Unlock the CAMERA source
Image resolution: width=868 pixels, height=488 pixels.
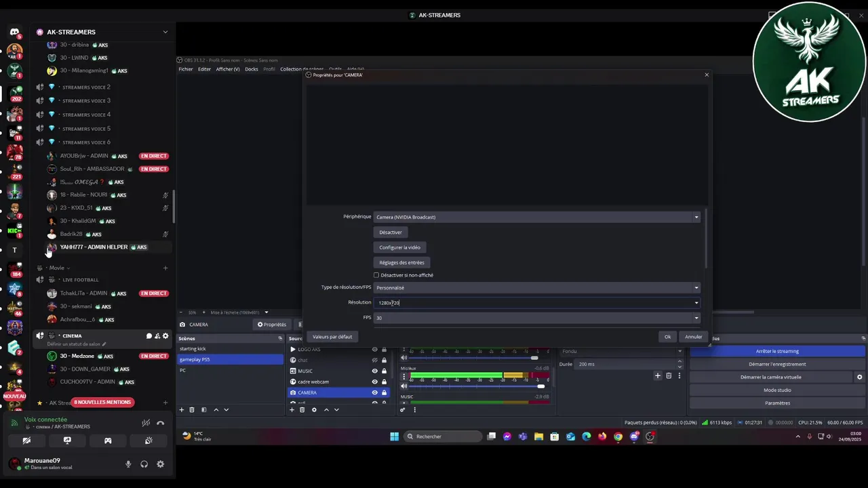(384, 392)
